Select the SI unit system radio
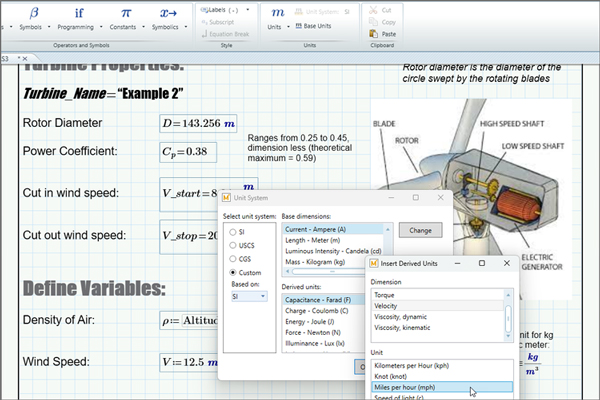The image size is (600, 400). pos(235,231)
